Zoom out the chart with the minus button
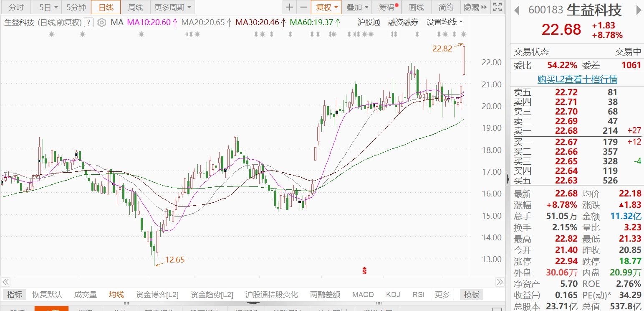This screenshot has height=311, width=644. pos(303,7)
